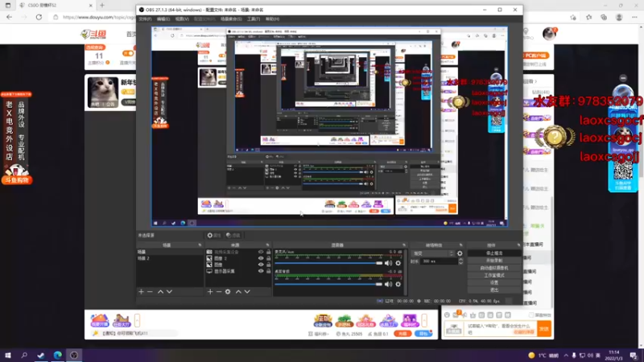
Task: Toggle lock on 图像 2 source
Action: (x=268, y=258)
